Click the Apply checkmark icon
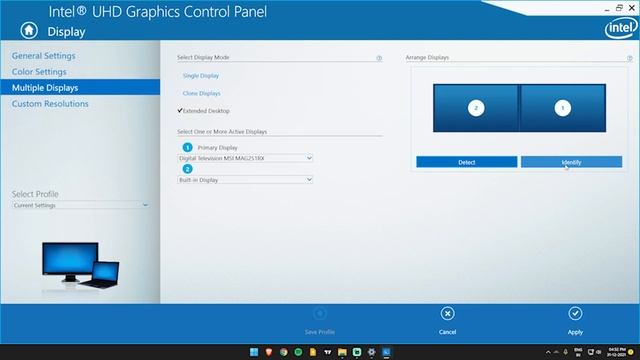 pyautogui.click(x=575, y=313)
